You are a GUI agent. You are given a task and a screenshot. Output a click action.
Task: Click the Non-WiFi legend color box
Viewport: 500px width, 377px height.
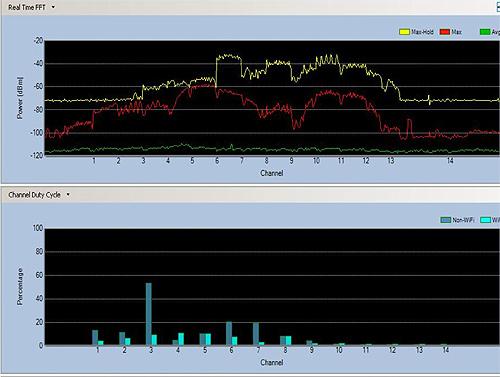(x=446, y=220)
